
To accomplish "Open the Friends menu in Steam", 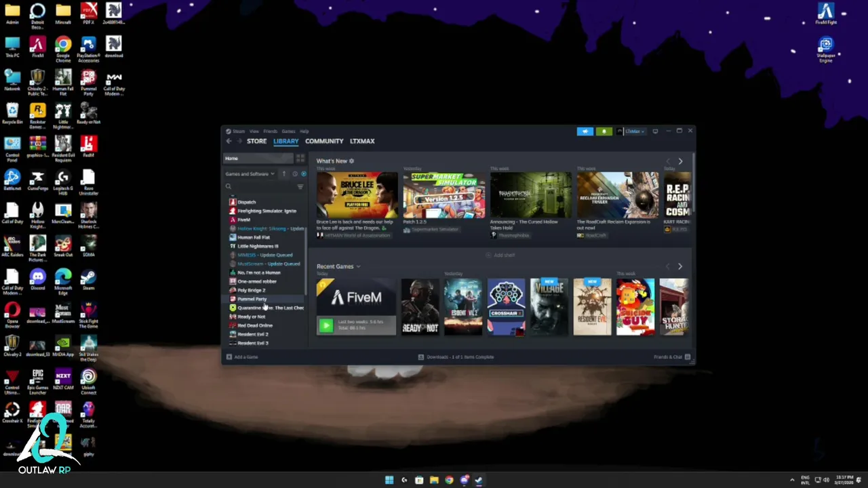I will pyautogui.click(x=270, y=131).
